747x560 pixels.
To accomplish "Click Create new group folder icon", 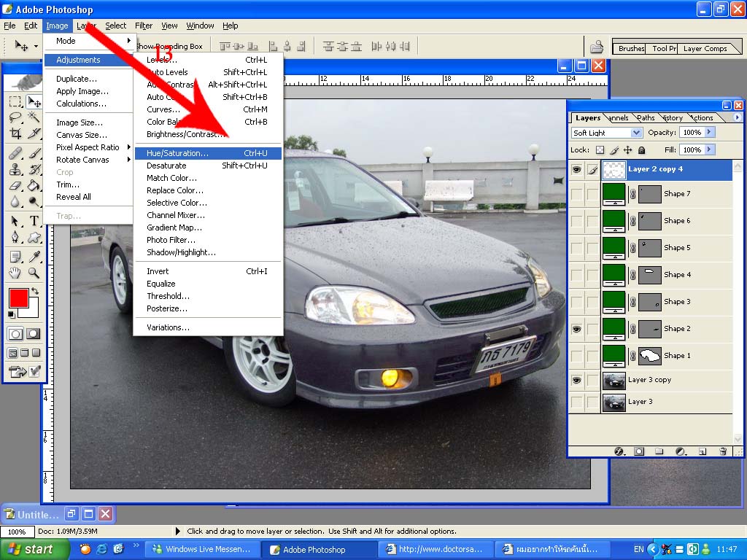I will pos(659,451).
